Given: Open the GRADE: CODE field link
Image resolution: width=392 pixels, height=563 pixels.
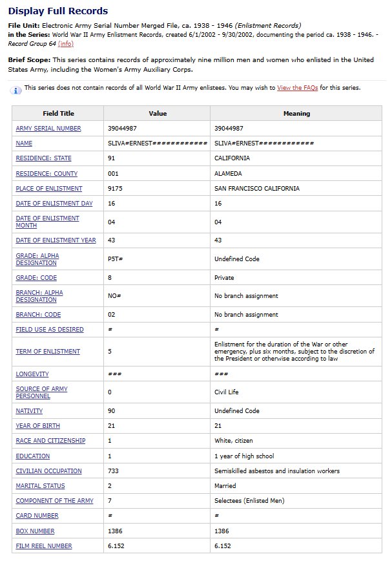Looking at the screenshot, I should [36, 278].
